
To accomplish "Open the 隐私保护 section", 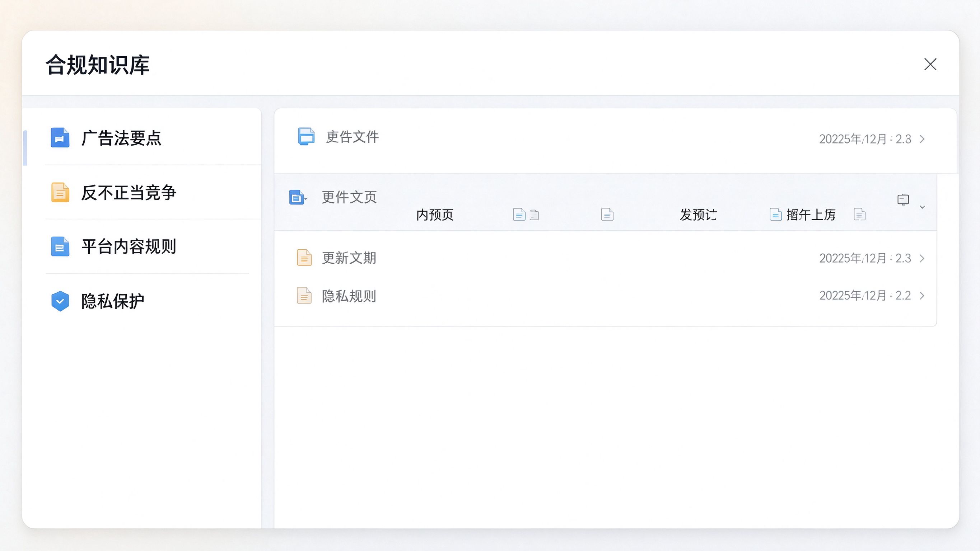I will [x=141, y=301].
